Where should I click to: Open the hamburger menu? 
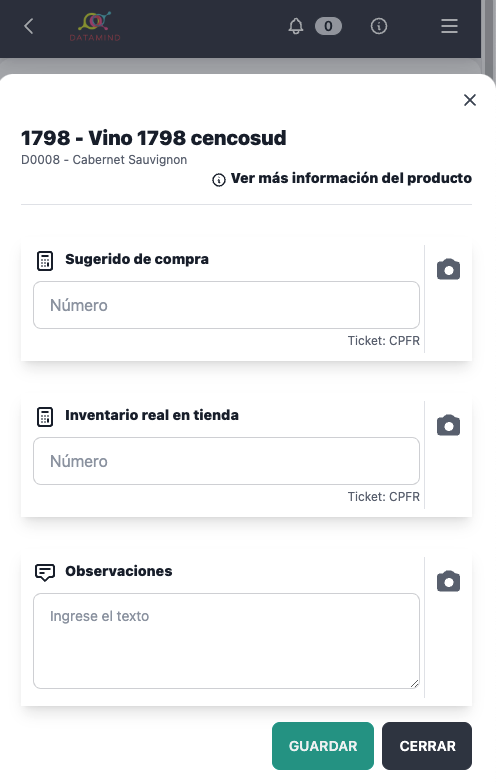point(449,26)
